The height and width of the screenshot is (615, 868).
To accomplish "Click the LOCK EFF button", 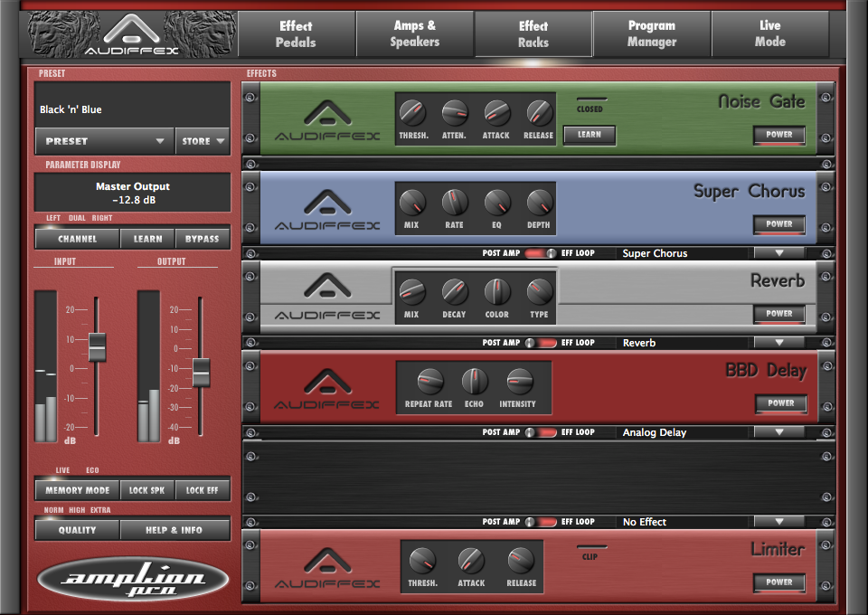I will point(202,490).
